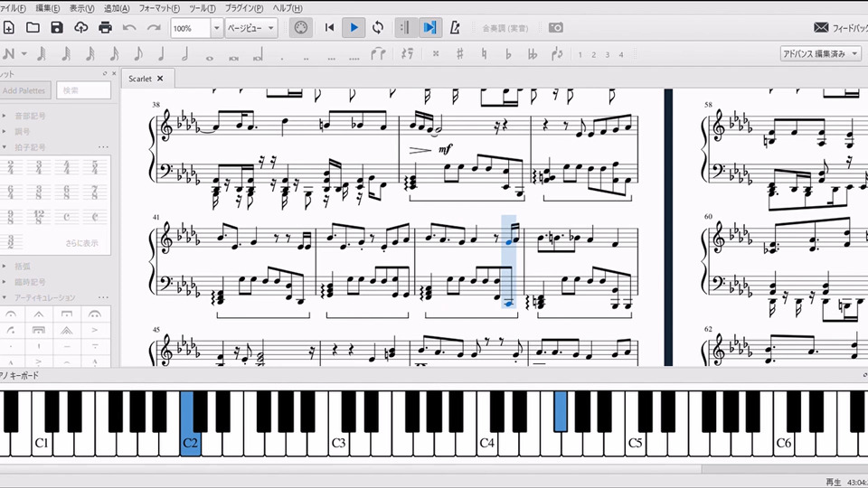Switch to the Scarlet score tab
This screenshot has height=488, width=868.
[x=140, y=79]
